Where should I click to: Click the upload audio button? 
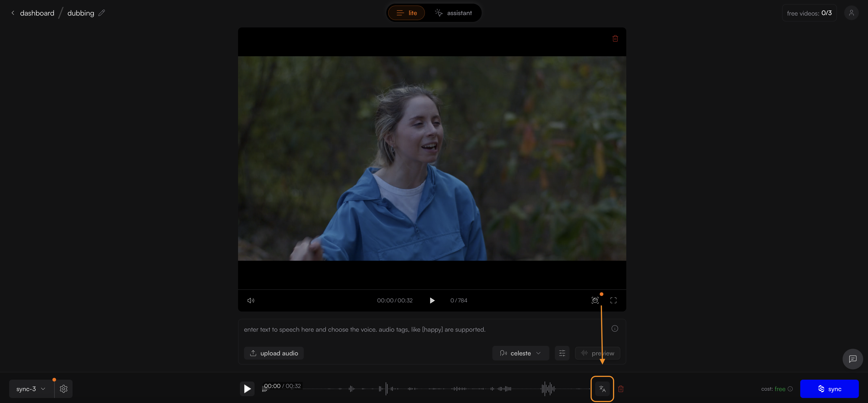pos(274,353)
